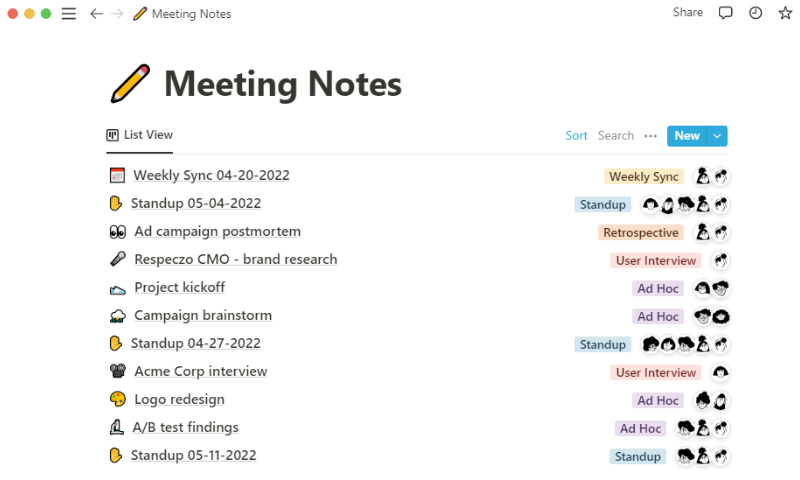Click the New button

point(687,136)
